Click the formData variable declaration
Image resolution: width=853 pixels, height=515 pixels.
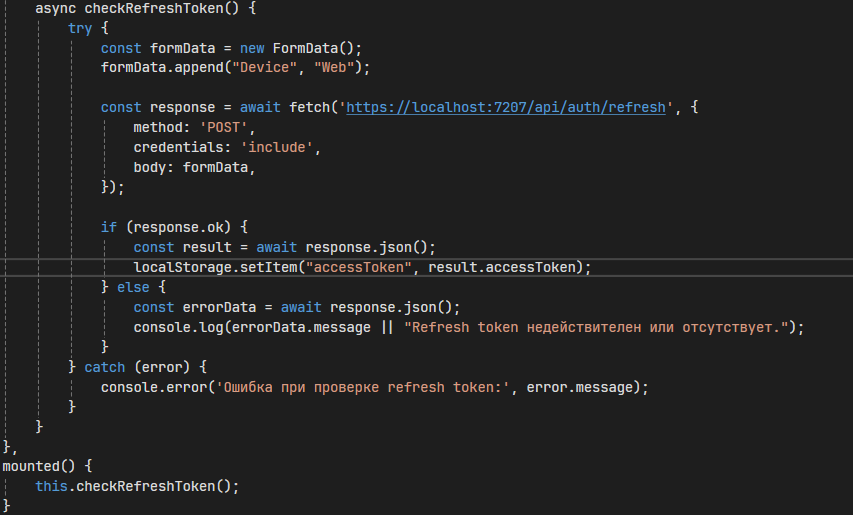coord(182,48)
